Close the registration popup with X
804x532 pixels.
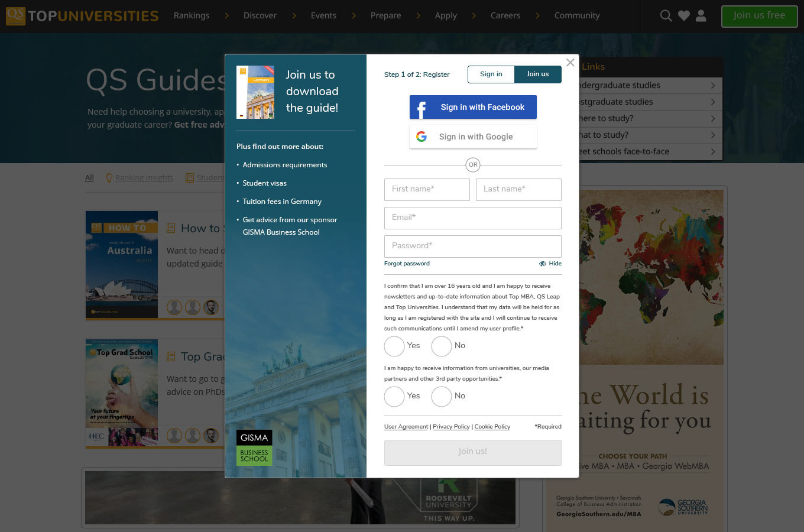(570, 63)
